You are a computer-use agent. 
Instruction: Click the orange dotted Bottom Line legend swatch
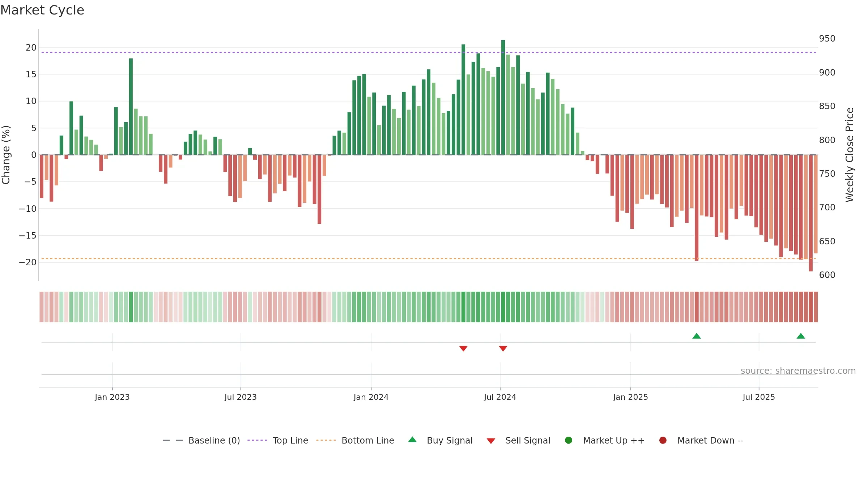point(326,440)
